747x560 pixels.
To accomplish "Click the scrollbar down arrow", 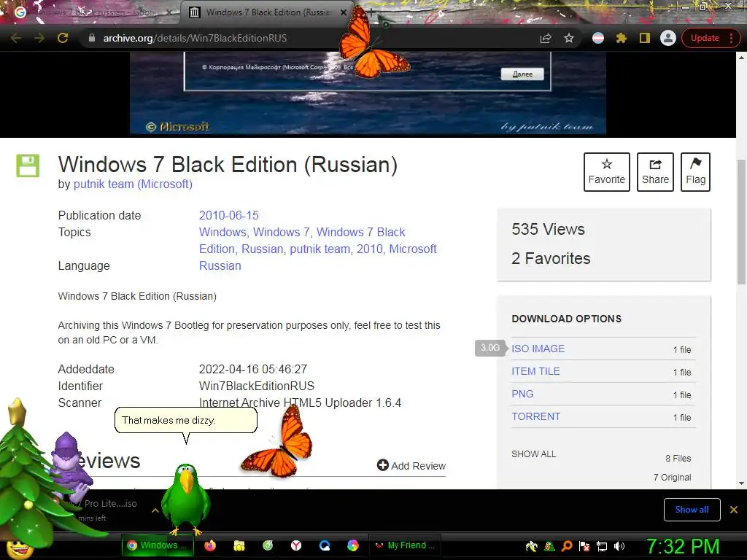I will [x=741, y=483].
